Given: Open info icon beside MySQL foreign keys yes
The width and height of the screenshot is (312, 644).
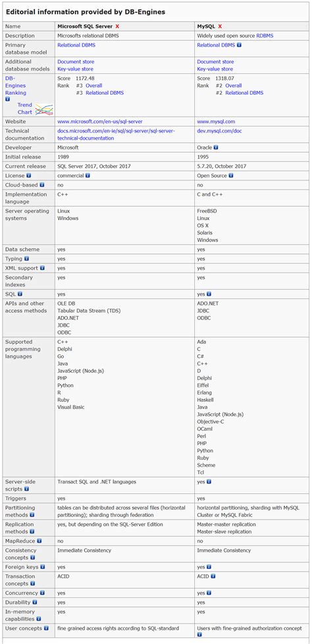Looking at the screenshot, I should [209, 567].
